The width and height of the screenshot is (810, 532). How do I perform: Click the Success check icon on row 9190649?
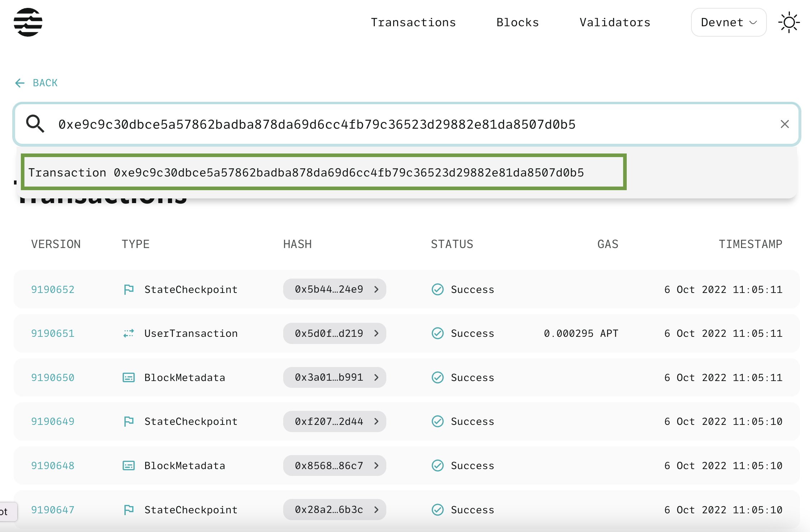[438, 421]
